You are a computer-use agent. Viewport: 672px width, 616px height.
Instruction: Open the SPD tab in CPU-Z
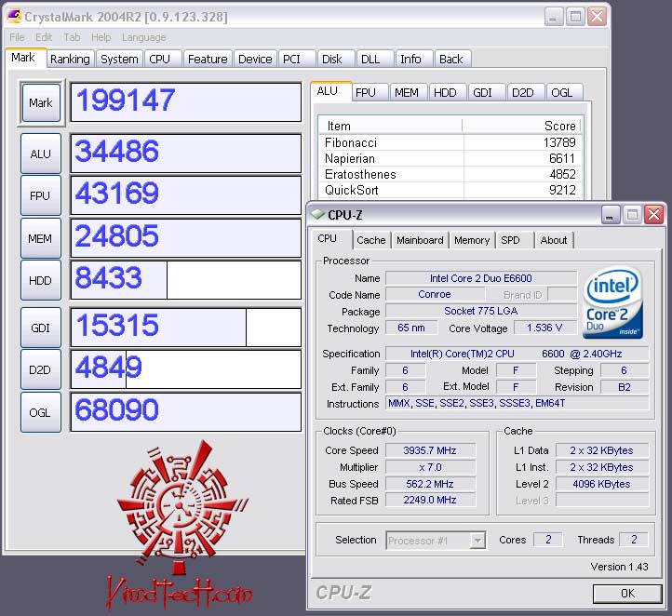tap(514, 240)
